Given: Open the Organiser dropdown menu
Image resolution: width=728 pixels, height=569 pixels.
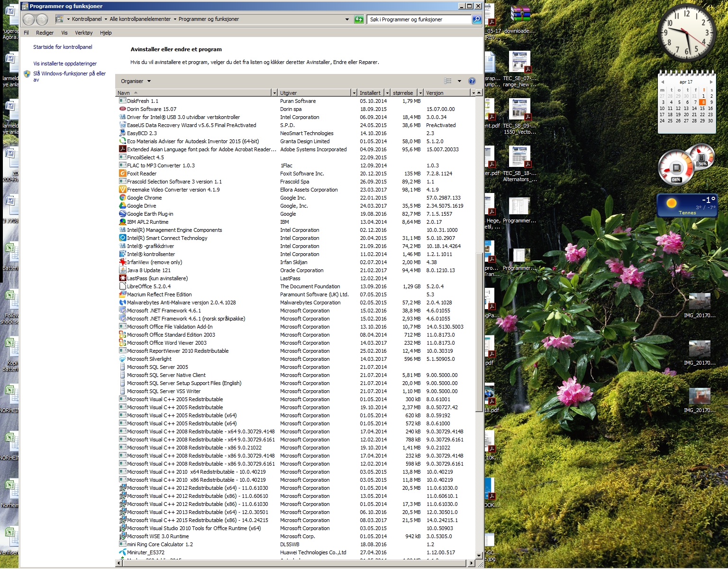Looking at the screenshot, I should 136,81.
